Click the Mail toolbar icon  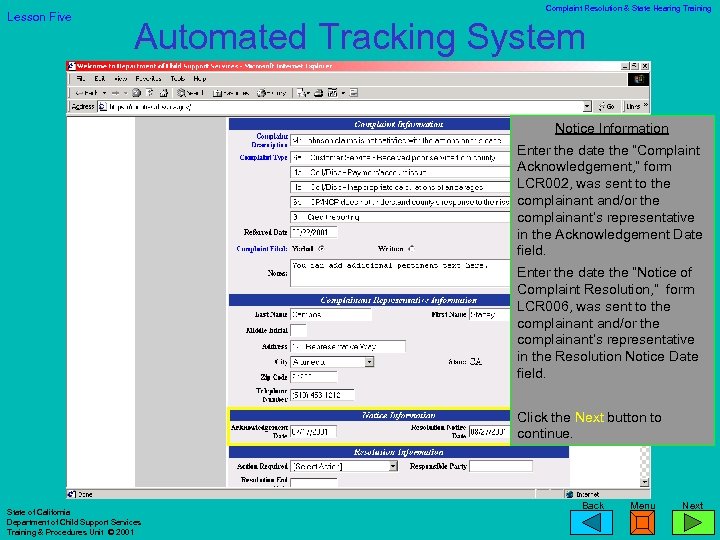pos(301,93)
